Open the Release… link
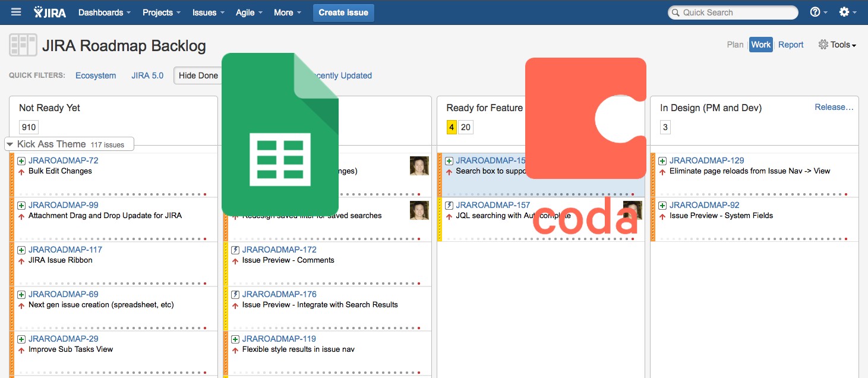This screenshot has width=868, height=378. [x=834, y=107]
